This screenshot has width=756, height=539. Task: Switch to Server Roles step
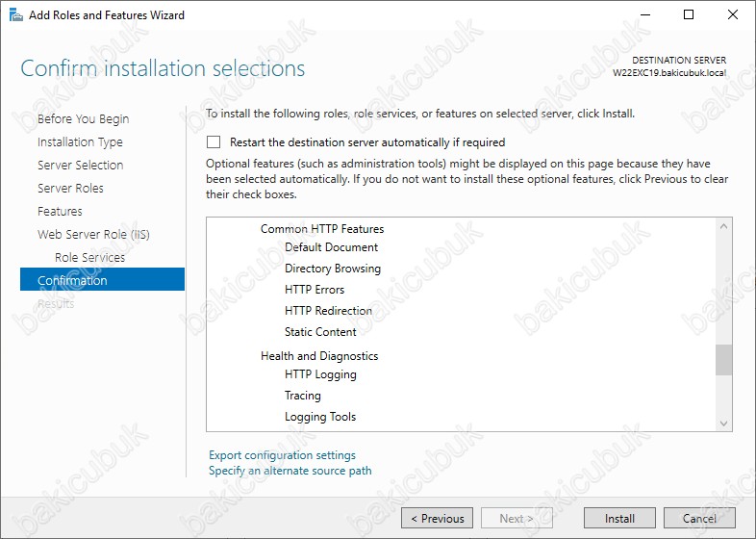point(70,189)
